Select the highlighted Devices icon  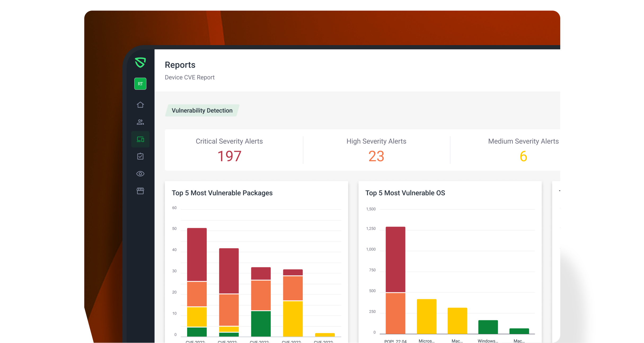click(140, 139)
